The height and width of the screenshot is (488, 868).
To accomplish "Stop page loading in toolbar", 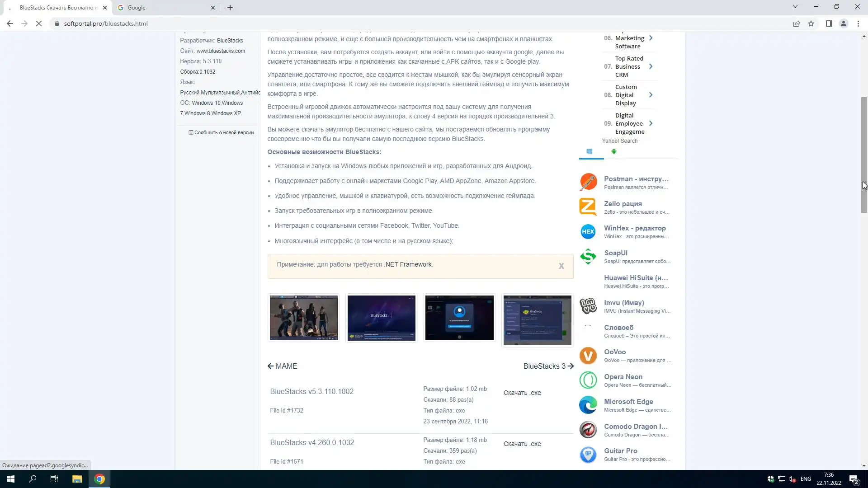I will tap(39, 23).
